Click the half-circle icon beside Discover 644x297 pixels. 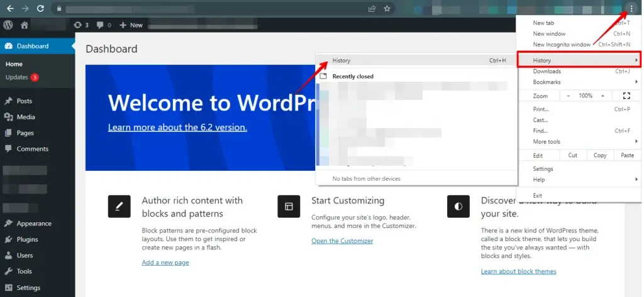[458, 207]
